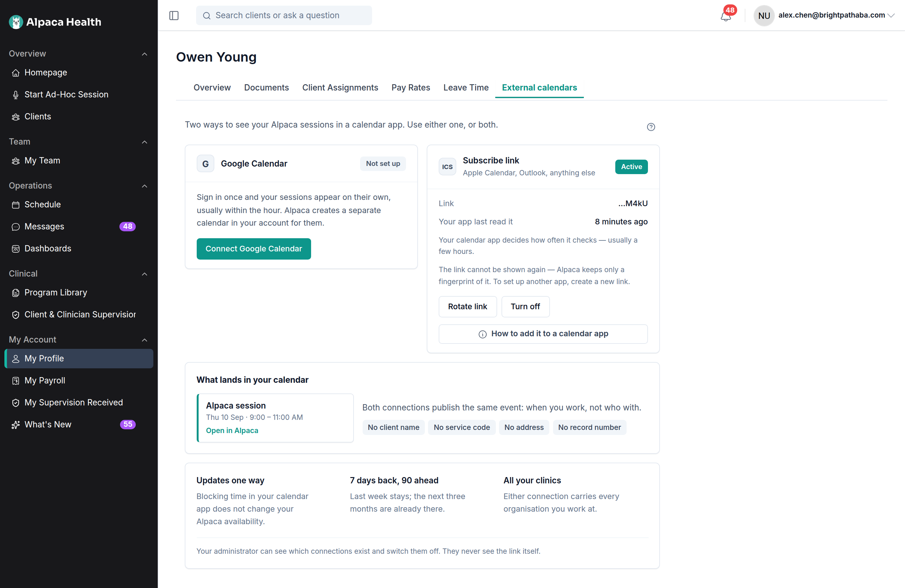Viewport: 905px width, 588px height.
Task: Collapse the My Account section
Action: [145, 340]
